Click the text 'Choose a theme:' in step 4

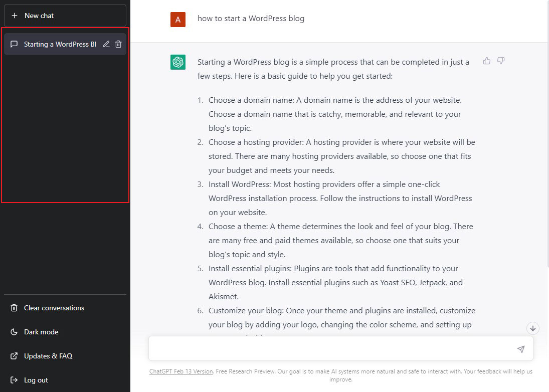click(x=238, y=227)
